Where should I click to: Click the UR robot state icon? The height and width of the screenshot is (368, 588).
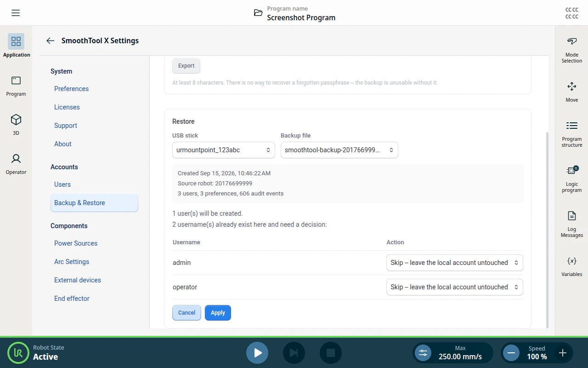[x=18, y=353]
